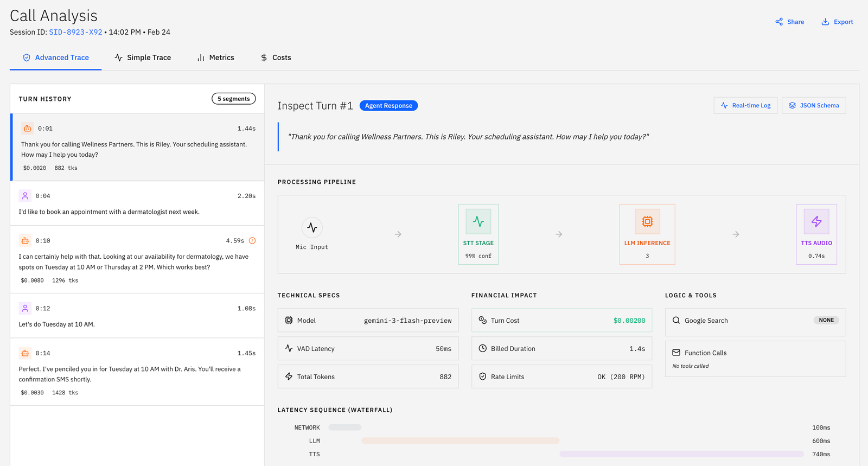The height and width of the screenshot is (466, 868).
Task: Click the user avatar icon at 0:04
Action: click(x=25, y=196)
